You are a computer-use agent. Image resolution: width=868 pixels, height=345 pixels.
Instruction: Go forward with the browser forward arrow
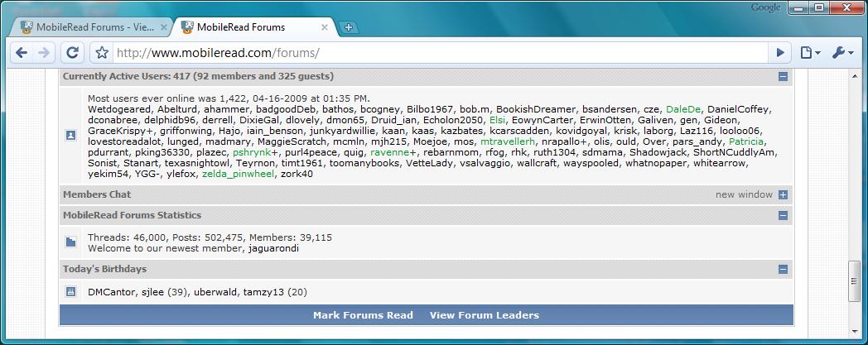(x=44, y=52)
